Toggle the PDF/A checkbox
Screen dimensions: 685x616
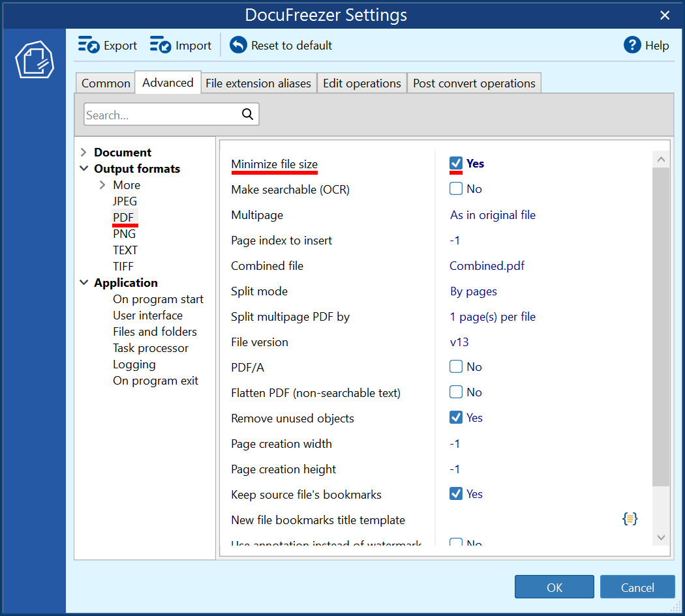456,367
